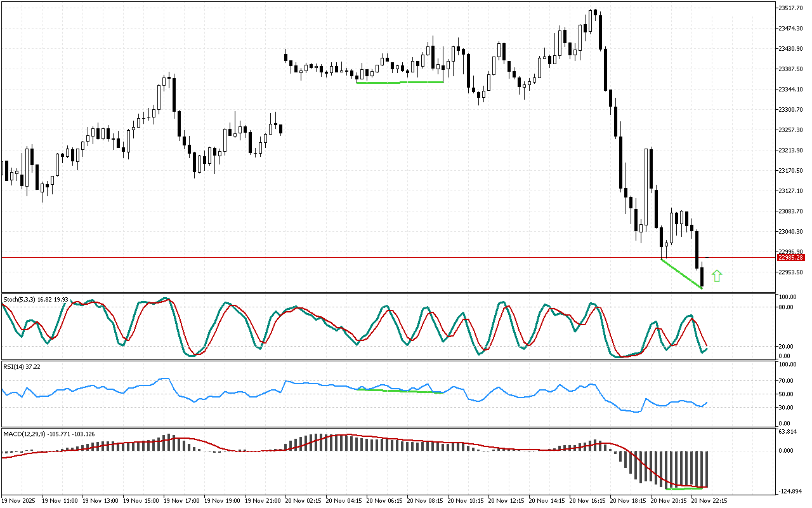Screen dimensions: 812x508
Task: Click the -124.894 value on MACD scale
Action: tap(790, 491)
